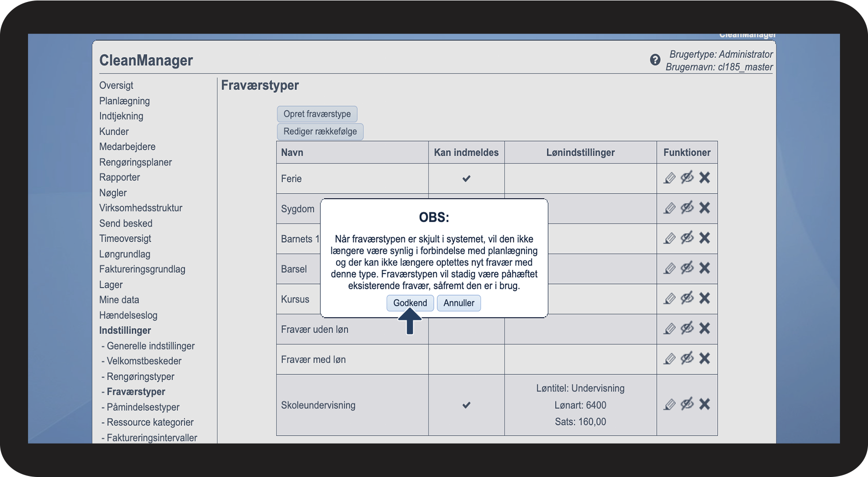The image size is (868, 477).
Task: Hide the Skoleundervisning absence type
Action: coord(687,404)
